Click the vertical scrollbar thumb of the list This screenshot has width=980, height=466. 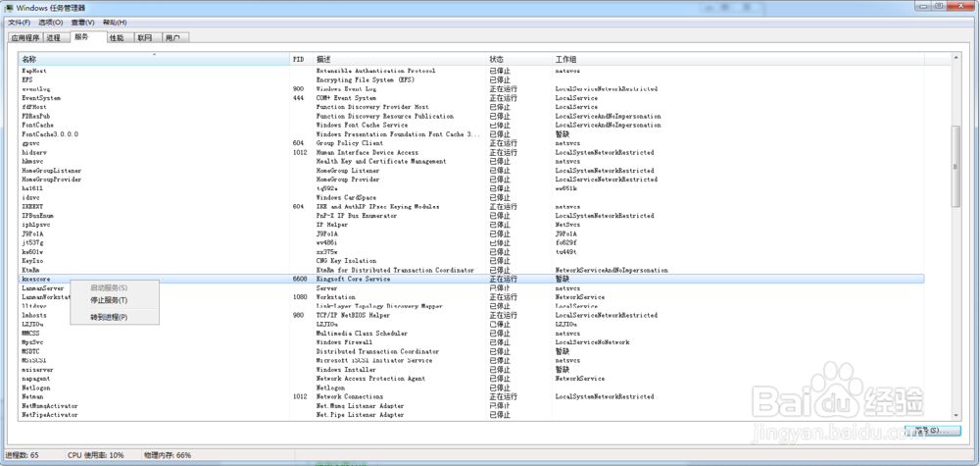(x=955, y=167)
